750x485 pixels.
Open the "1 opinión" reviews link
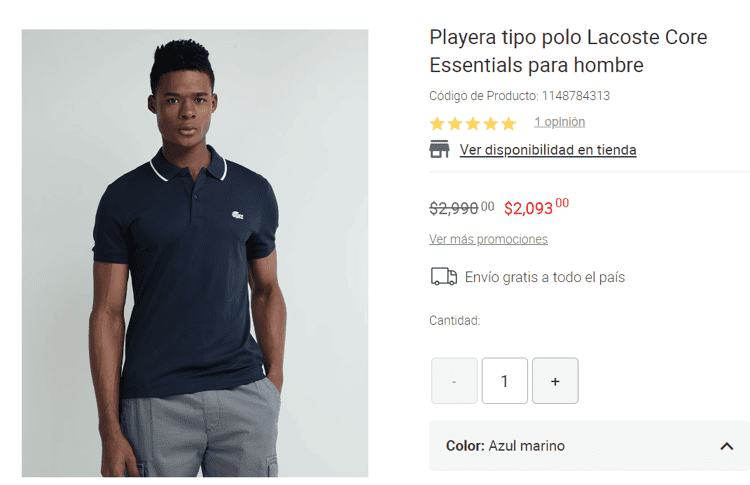click(x=559, y=122)
